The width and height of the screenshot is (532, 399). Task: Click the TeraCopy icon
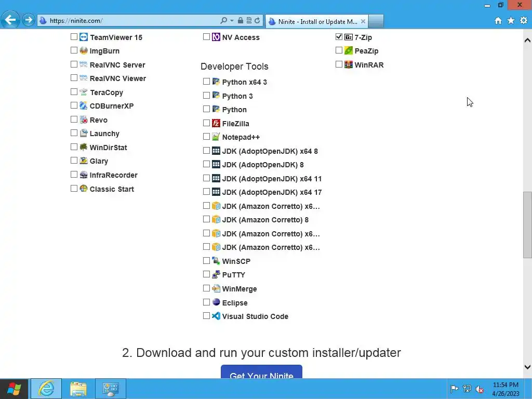(x=84, y=92)
